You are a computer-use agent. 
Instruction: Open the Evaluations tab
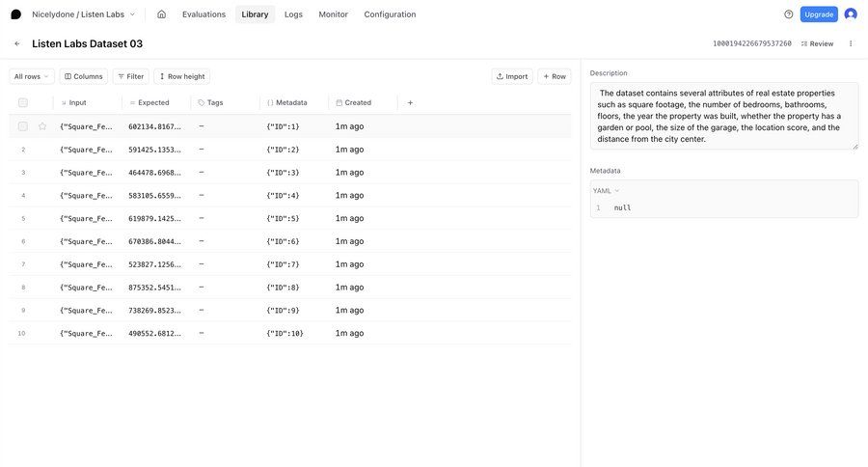click(x=203, y=14)
